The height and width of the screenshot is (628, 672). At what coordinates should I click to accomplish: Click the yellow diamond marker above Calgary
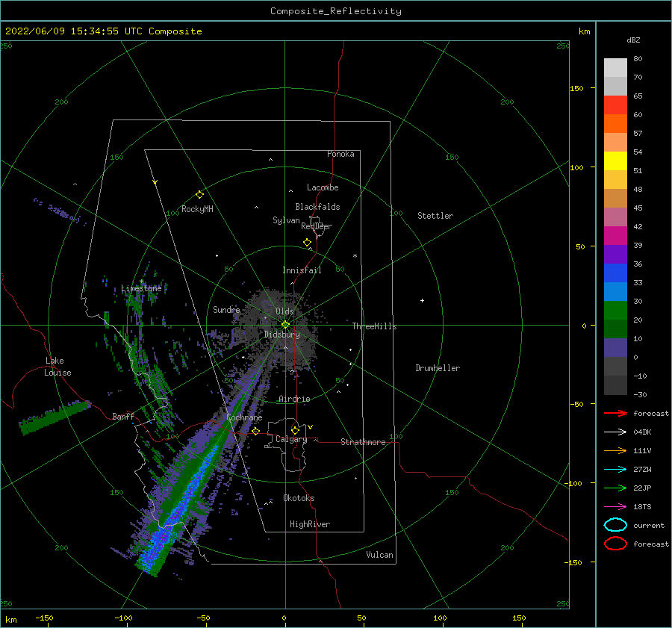(295, 430)
